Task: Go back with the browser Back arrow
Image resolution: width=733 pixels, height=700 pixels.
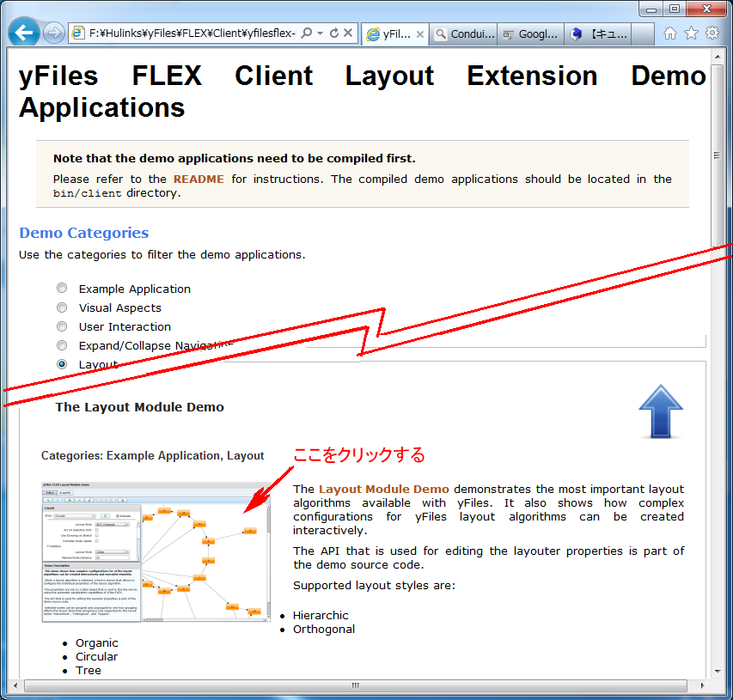Action: 23,33
